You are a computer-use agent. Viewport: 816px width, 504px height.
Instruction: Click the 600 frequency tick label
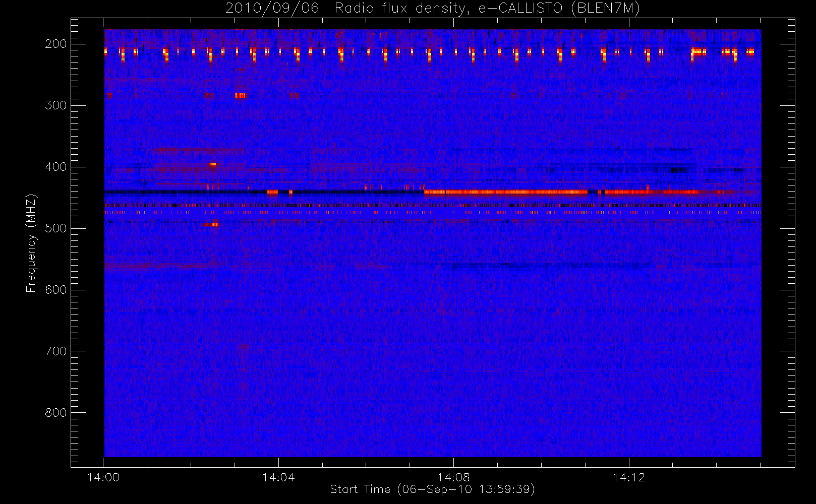(56, 290)
